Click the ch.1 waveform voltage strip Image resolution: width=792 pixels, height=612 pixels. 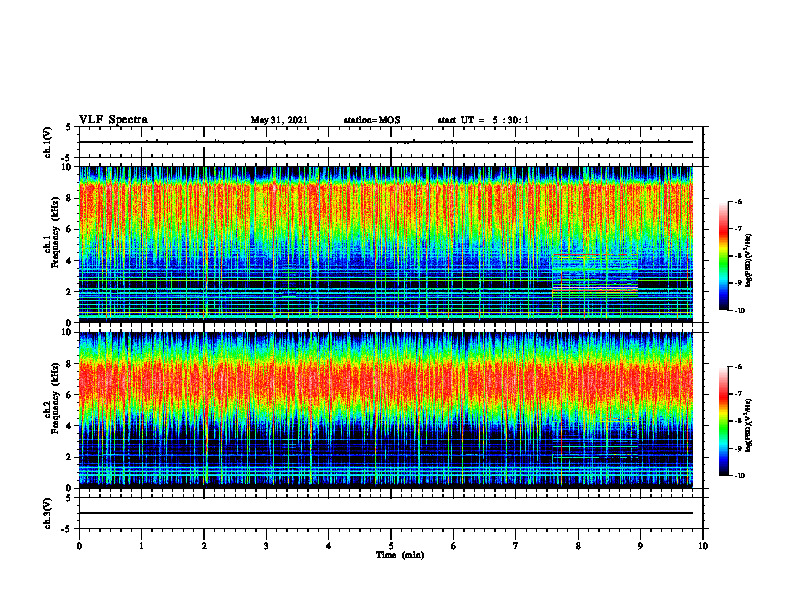(390, 142)
